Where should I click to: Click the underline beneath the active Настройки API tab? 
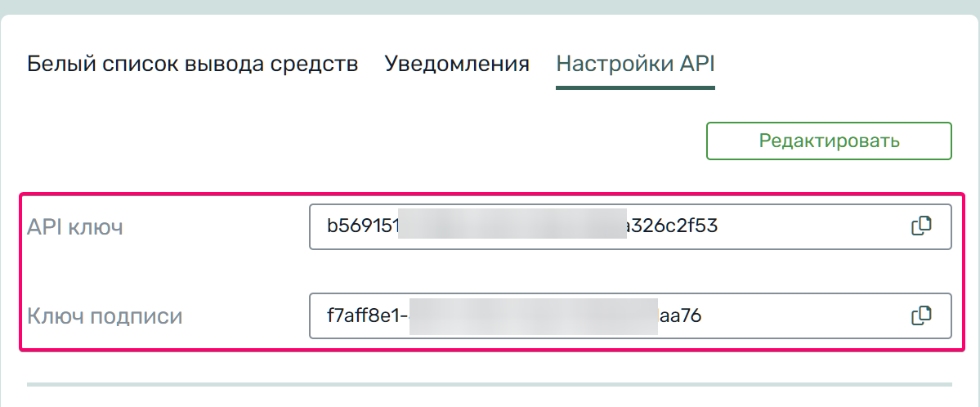pos(636,87)
